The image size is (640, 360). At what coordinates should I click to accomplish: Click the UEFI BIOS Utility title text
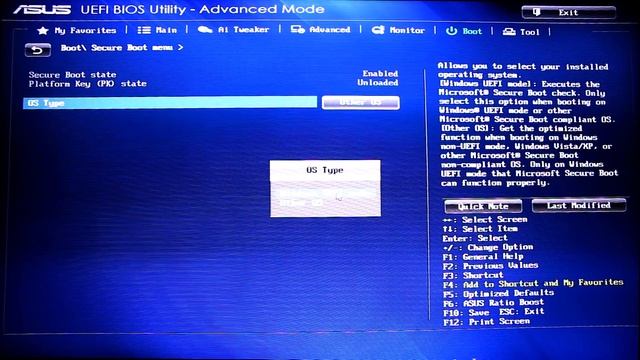click(202, 9)
